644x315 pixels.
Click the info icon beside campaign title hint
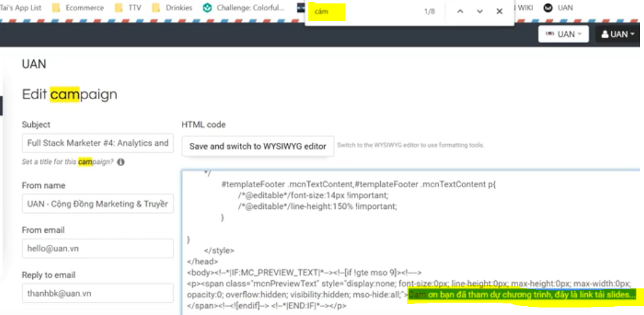121,162
